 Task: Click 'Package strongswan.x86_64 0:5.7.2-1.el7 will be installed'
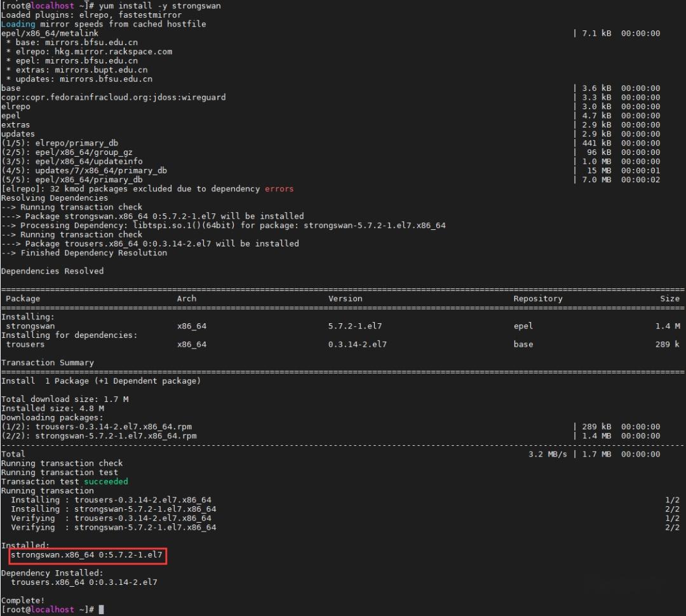coord(164,216)
